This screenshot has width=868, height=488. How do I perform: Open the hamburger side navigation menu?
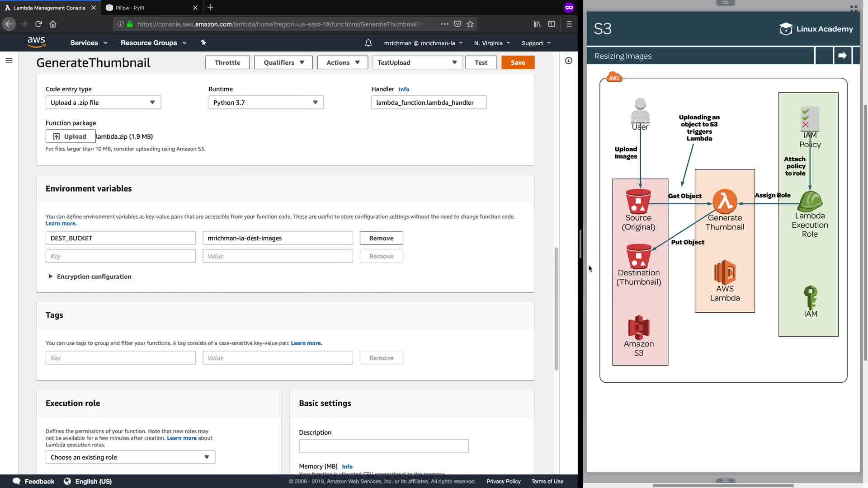point(9,61)
